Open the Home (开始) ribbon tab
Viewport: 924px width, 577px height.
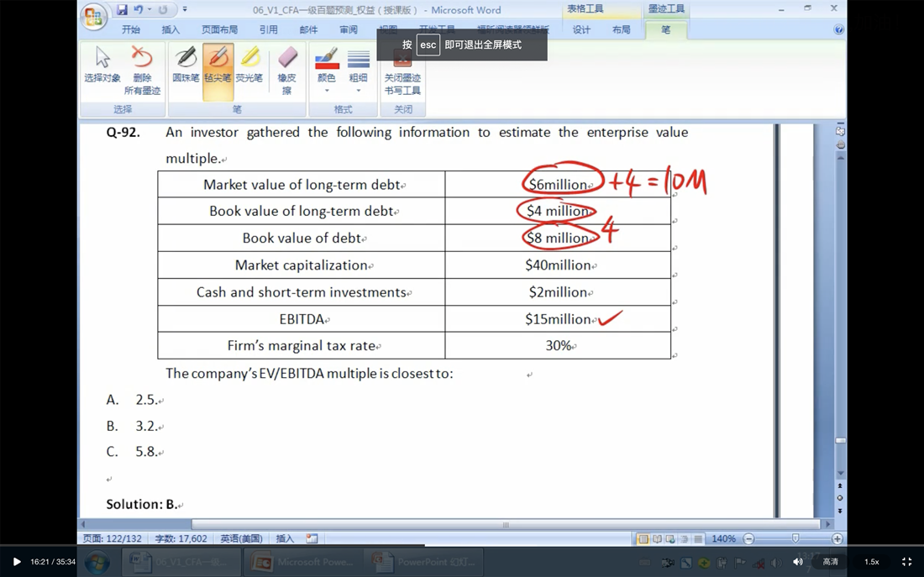[x=131, y=29]
